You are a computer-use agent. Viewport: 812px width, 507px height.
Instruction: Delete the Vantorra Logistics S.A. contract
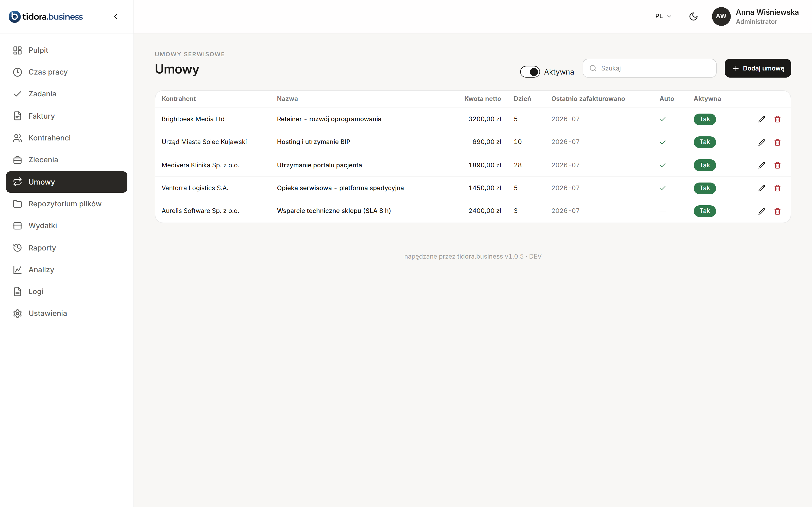pyautogui.click(x=777, y=188)
